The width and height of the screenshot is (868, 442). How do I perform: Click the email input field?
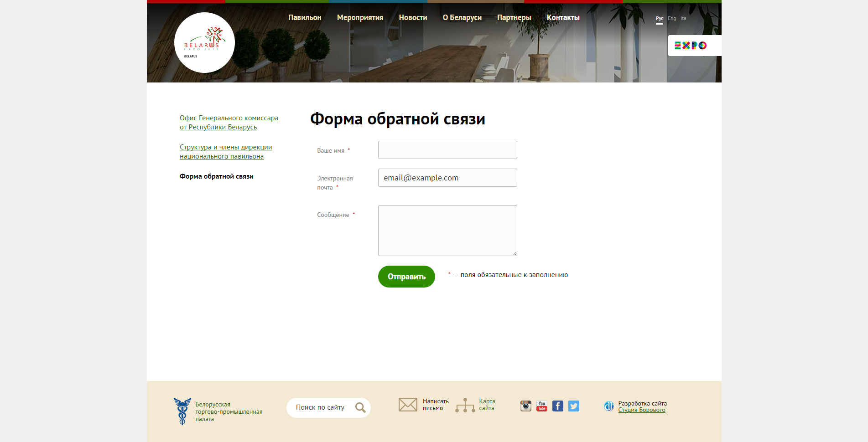coord(447,178)
